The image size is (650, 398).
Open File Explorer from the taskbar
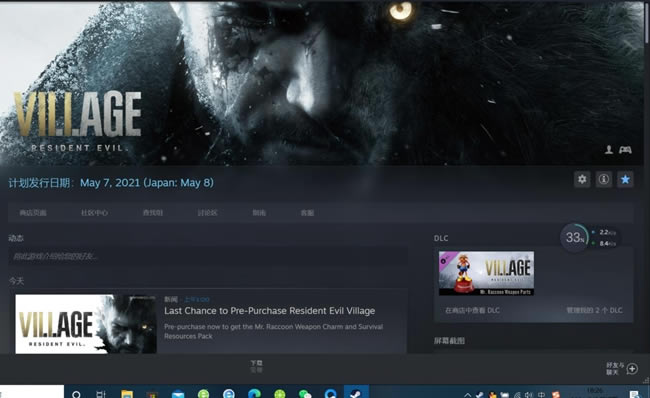pos(127,394)
